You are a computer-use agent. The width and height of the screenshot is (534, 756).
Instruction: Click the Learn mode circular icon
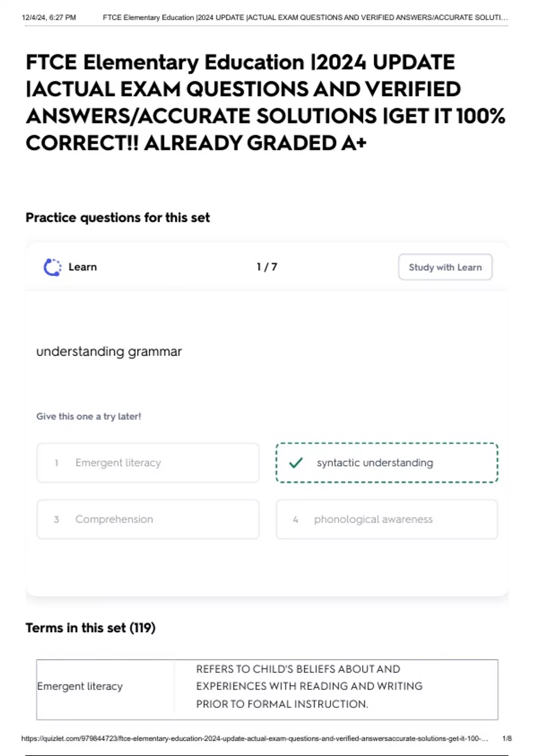(x=53, y=267)
